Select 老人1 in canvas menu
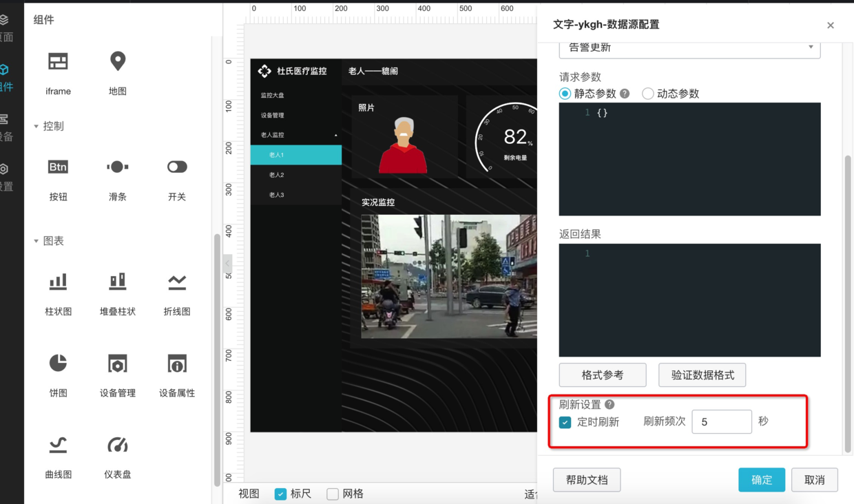 [296, 155]
